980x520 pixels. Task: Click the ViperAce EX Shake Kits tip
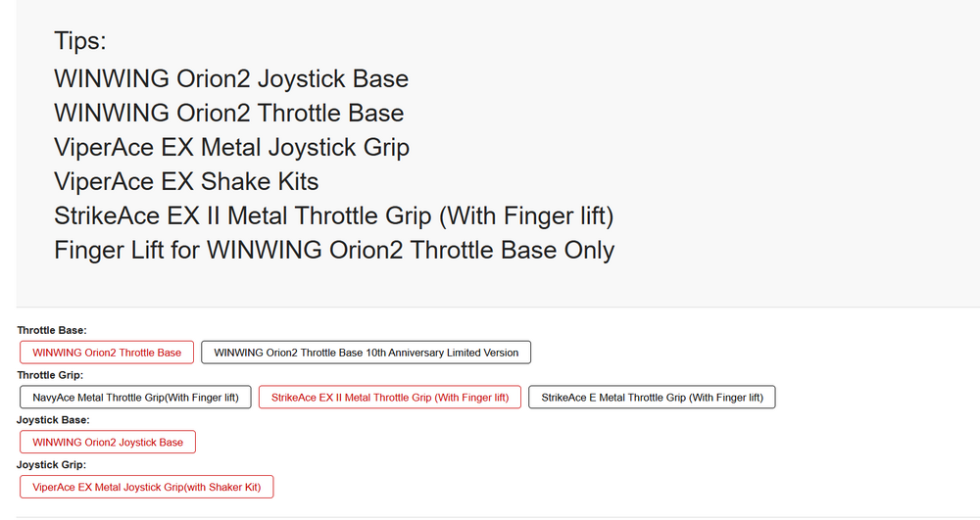click(x=186, y=181)
